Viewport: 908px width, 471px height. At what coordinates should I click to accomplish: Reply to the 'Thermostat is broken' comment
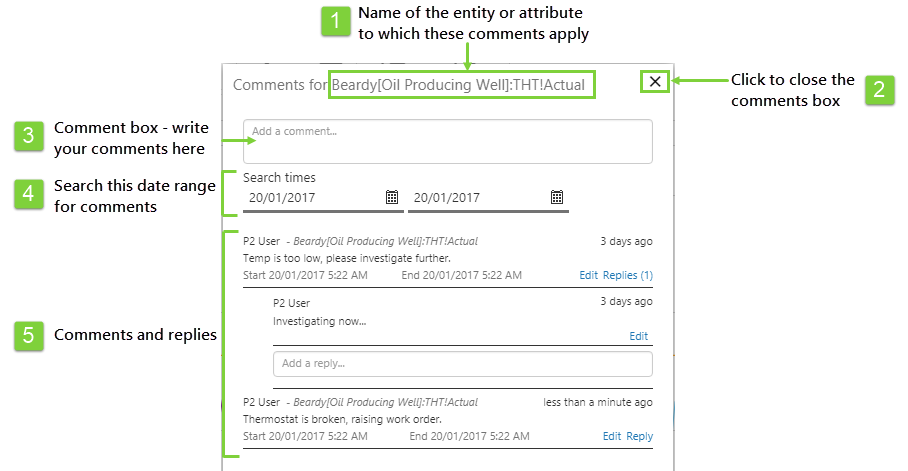coord(640,436)
